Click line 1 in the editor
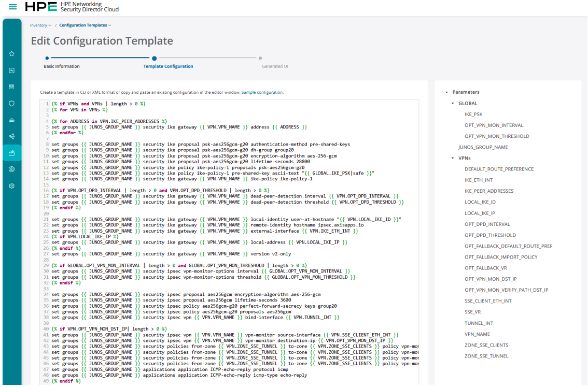 click(x=99, y=104)
